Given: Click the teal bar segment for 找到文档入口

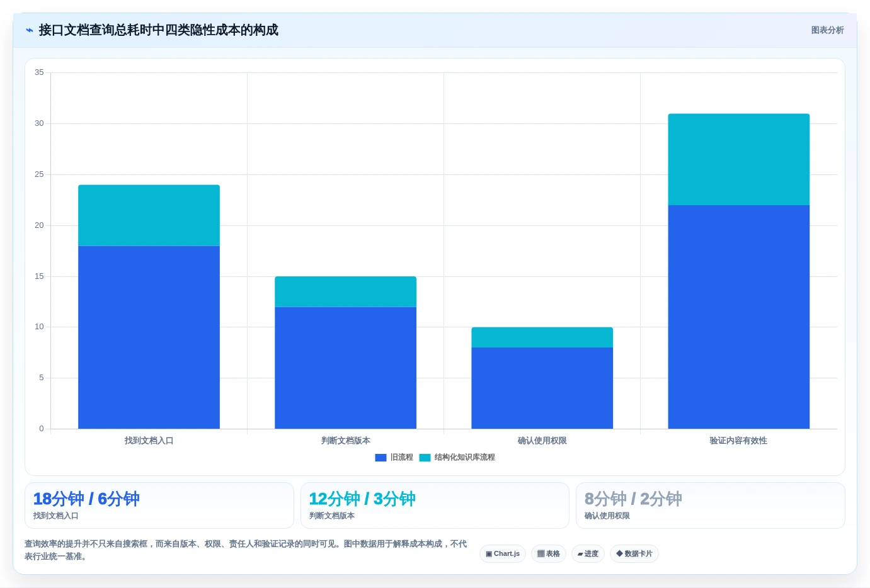Looking at the screenshot, I should 149,215.
